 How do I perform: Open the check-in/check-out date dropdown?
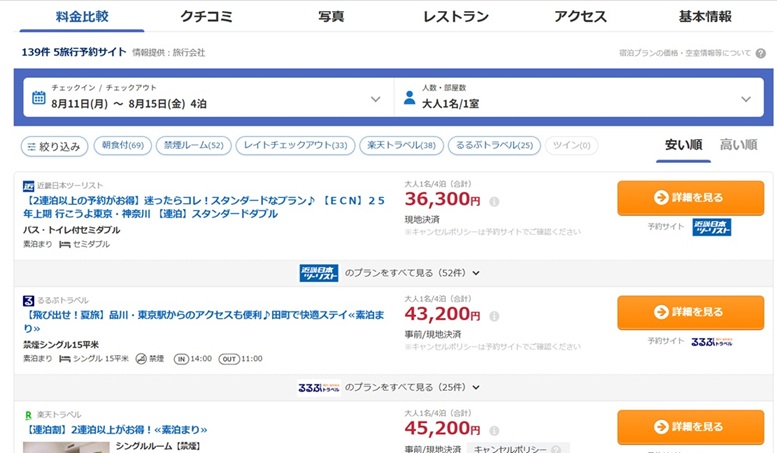209,97
